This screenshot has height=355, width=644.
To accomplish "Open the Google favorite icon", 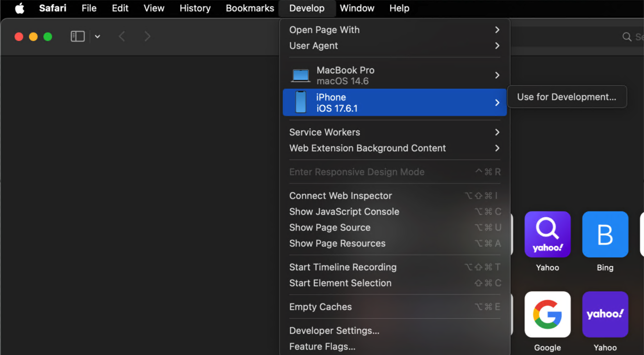I will (x=547, y=314).
